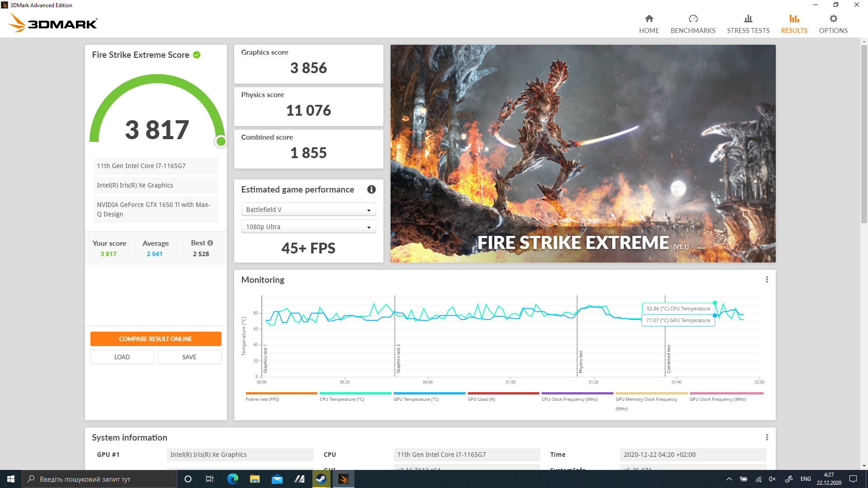Open Cortana from the taskbar
Image resolution: width=868 pixels, height=488 pixels.
point(188,479)
